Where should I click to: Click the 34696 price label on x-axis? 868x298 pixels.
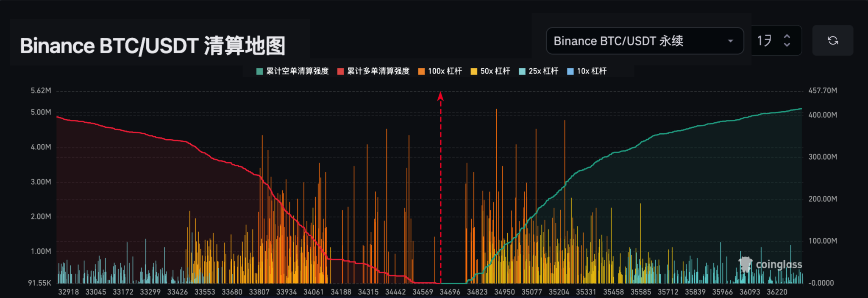(450, 292)
